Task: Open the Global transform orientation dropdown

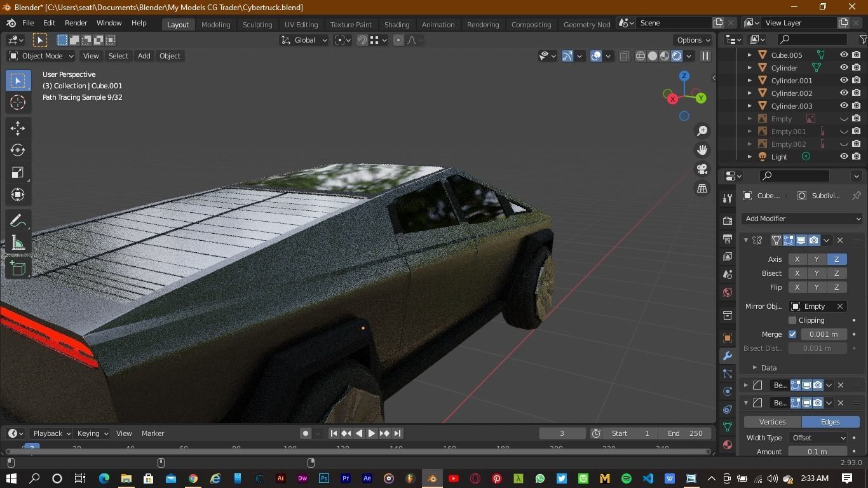Action: point(304,40)
